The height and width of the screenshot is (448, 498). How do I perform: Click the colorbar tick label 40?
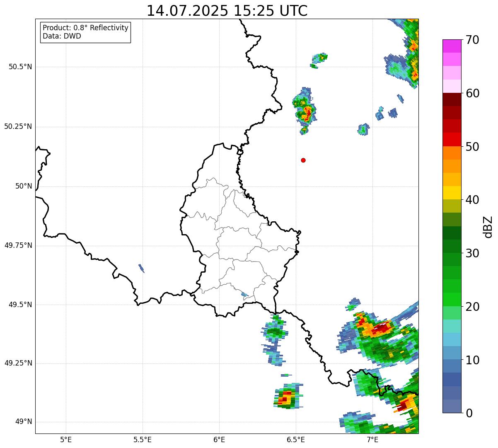(472, 200)
